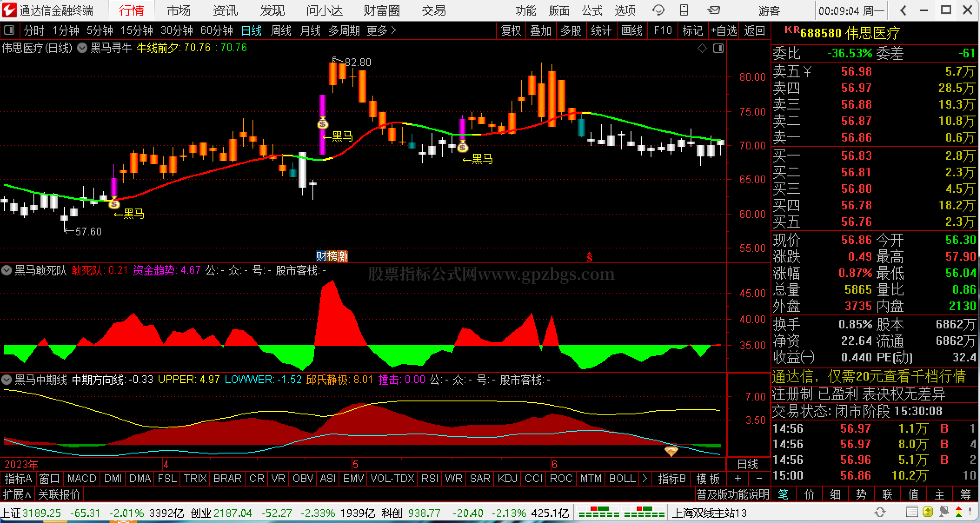This screenshot has height=523, width=980.
Task: Open 黑马中期线 indicator settings round button
Action: point(7,380)
